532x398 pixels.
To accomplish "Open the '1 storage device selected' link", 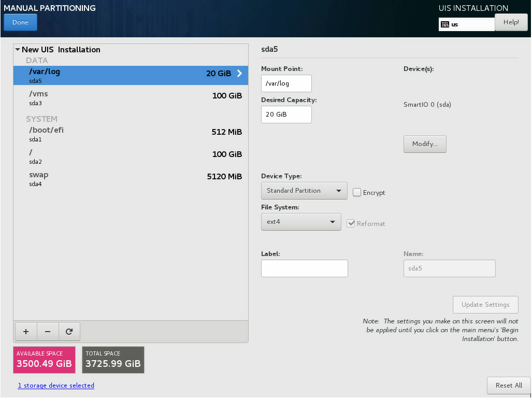I will 56,386.
